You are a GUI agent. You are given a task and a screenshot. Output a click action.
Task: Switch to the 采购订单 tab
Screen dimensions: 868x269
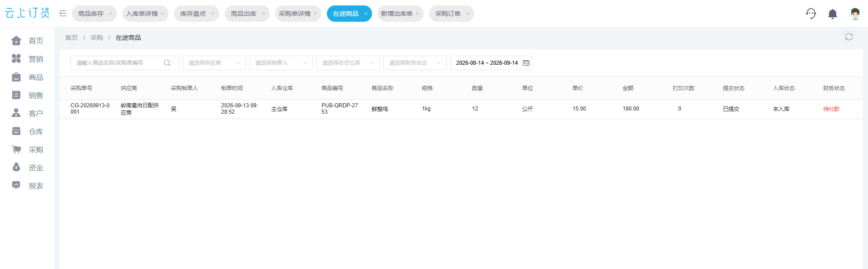[448, 14]
